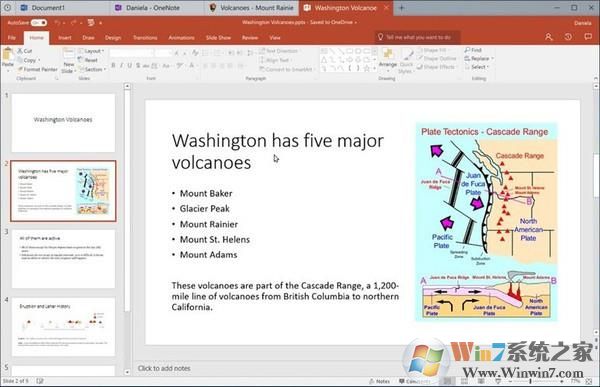Screen dimensions: 600x387
Task: Open the Section dropdown
Action: [92, 69]
